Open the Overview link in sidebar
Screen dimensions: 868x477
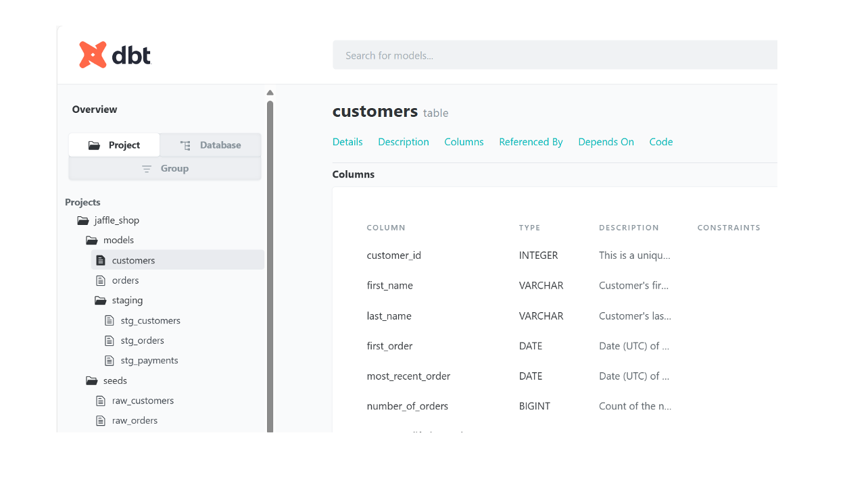click(x=95, y=109)
